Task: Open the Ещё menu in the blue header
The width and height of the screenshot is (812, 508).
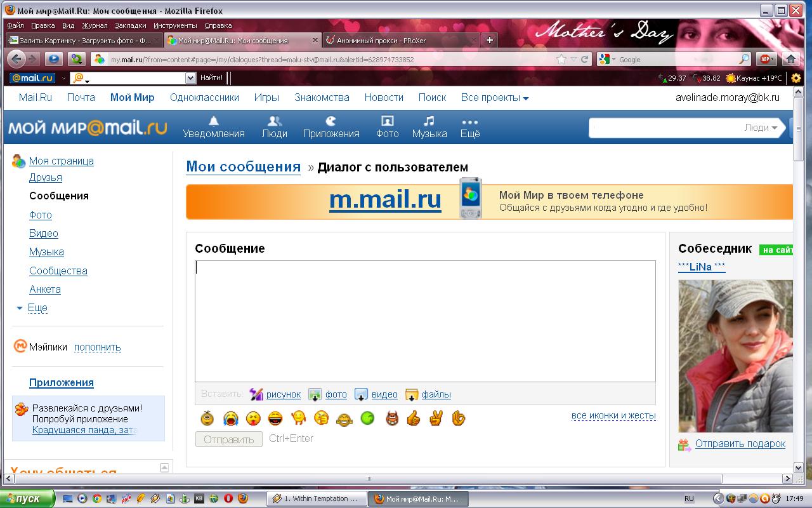Action: click(470, 127)
